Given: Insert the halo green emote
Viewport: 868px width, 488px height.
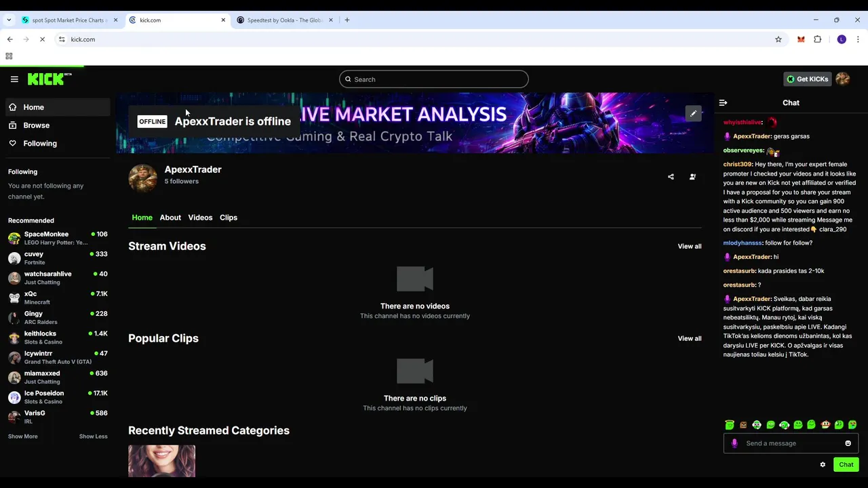Looking at the screenshot, I should pos(730,425).
